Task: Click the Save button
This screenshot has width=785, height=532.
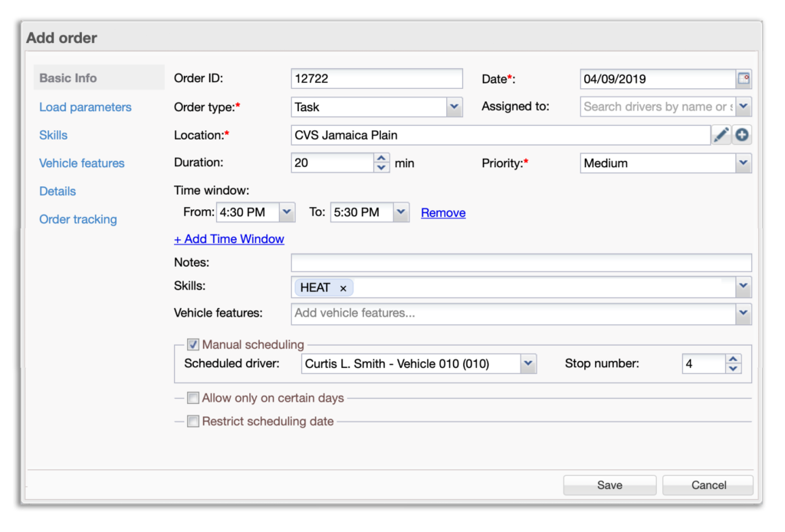Action: (609, 485)
